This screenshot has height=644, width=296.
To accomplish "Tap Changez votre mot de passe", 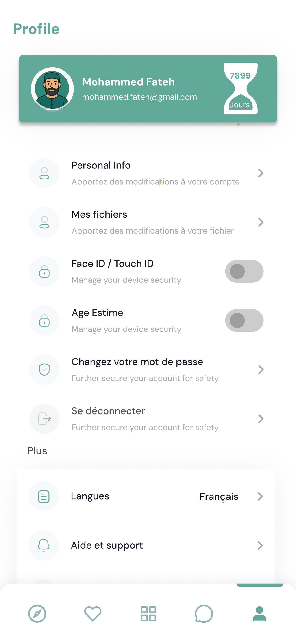I will point(137,362).
